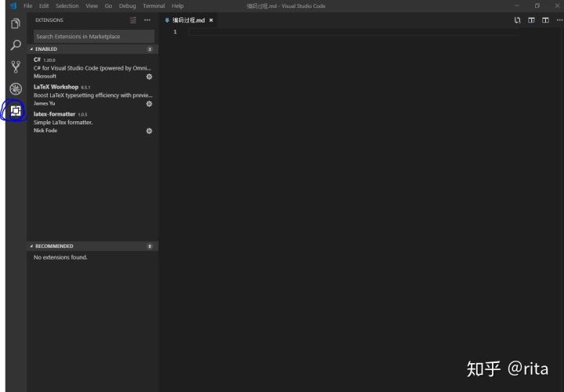Open the Extensions view icon
The height and width of the screenshot is (392, 564).
16,110
